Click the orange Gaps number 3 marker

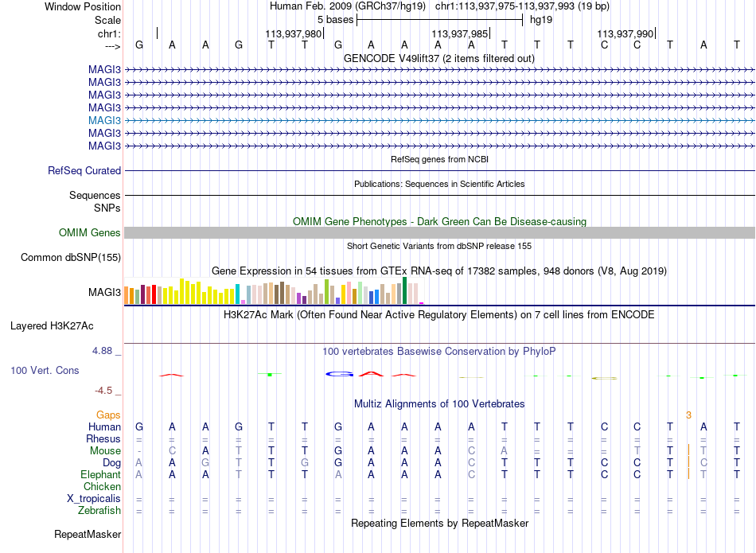(x=688, y=415)
